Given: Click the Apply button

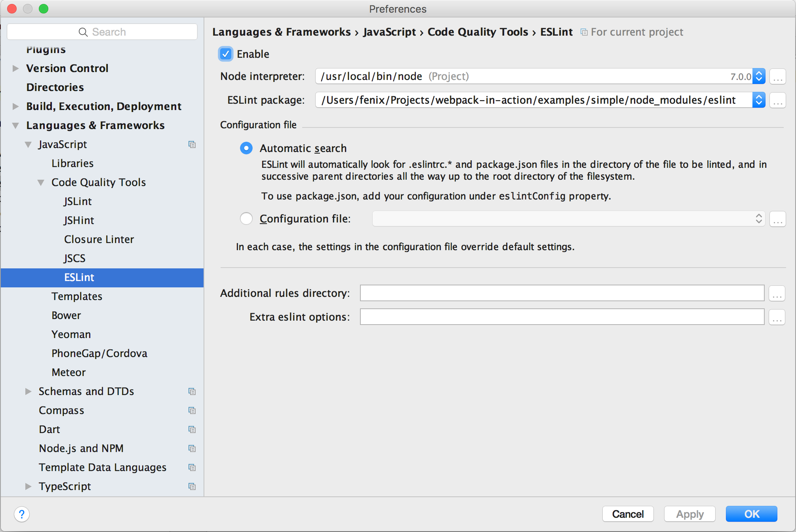Looking at the screenshot, I should click(x=689, y=514).
